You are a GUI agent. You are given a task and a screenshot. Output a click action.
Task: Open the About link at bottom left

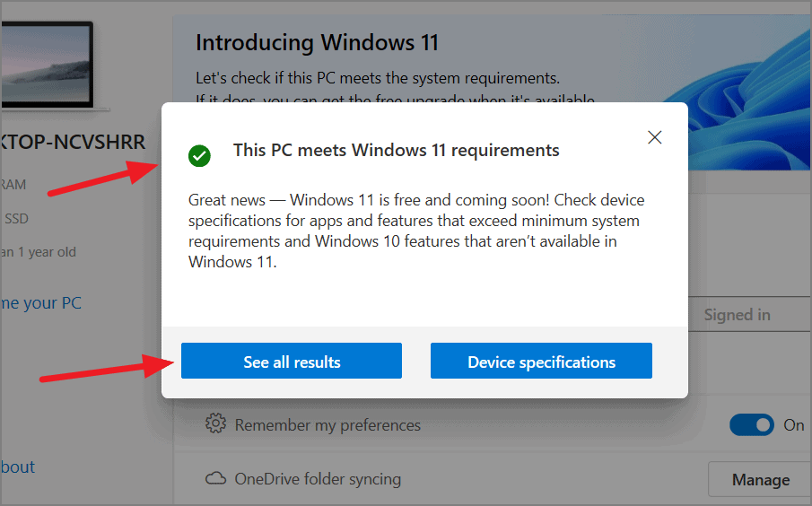(x=18, y=467)
